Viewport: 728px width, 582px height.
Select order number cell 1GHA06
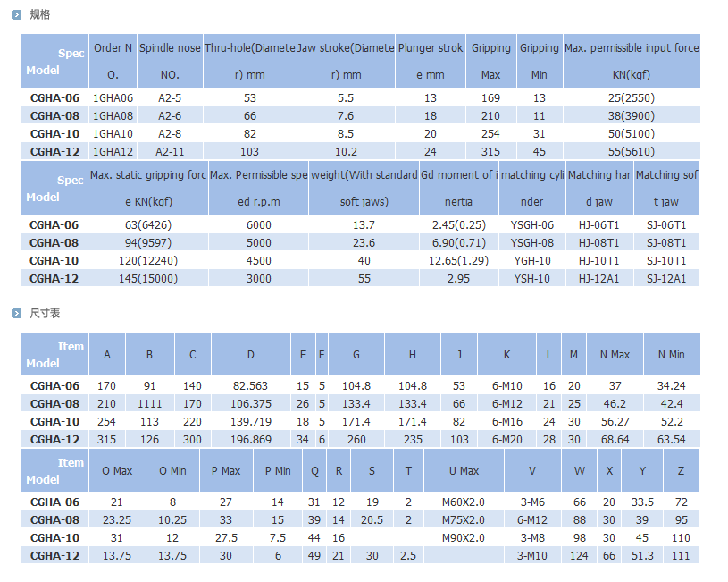(x=113, y=98)
